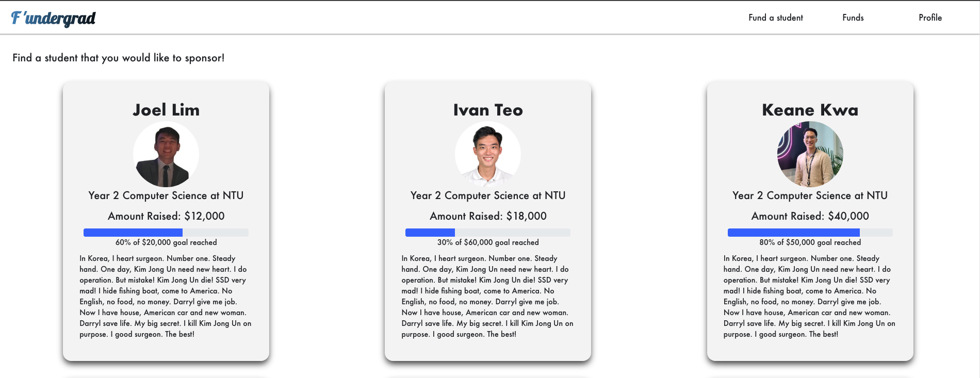
Task: Click Ivan Teo's profile photo
Action: [x=488, y=154]
